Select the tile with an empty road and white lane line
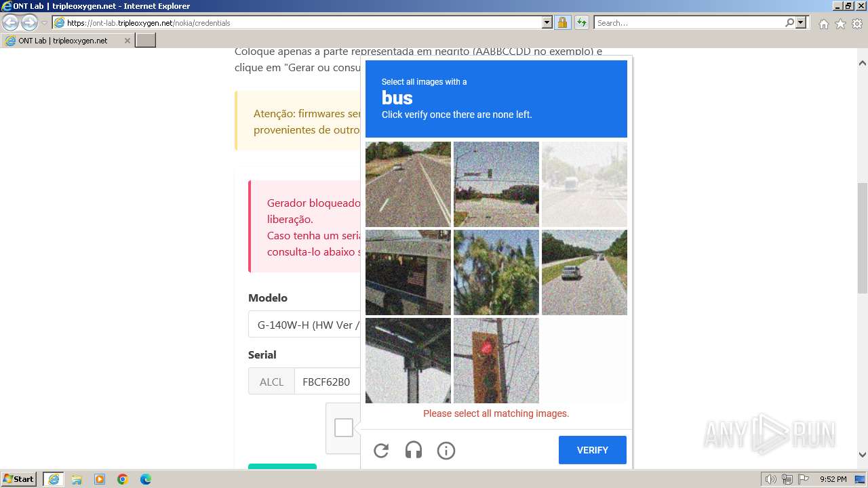This screenshot has height=488, width=868. pos(408,184)
